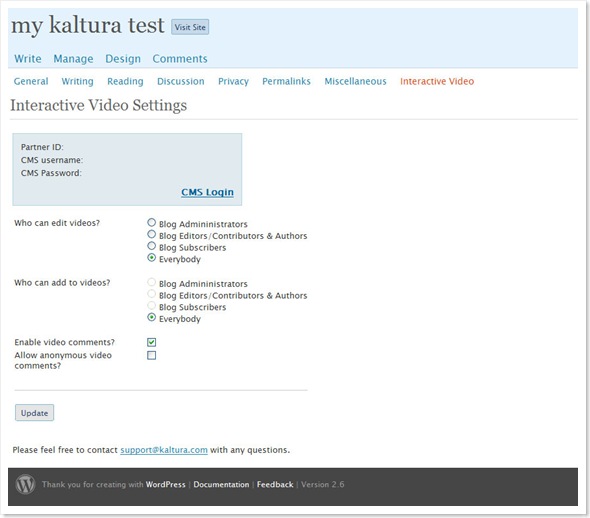Image resolution: width=590 pixels, height=518 pixels.
Task: Select Everybody for who can add to videos
Action: [x=151, y=317]
